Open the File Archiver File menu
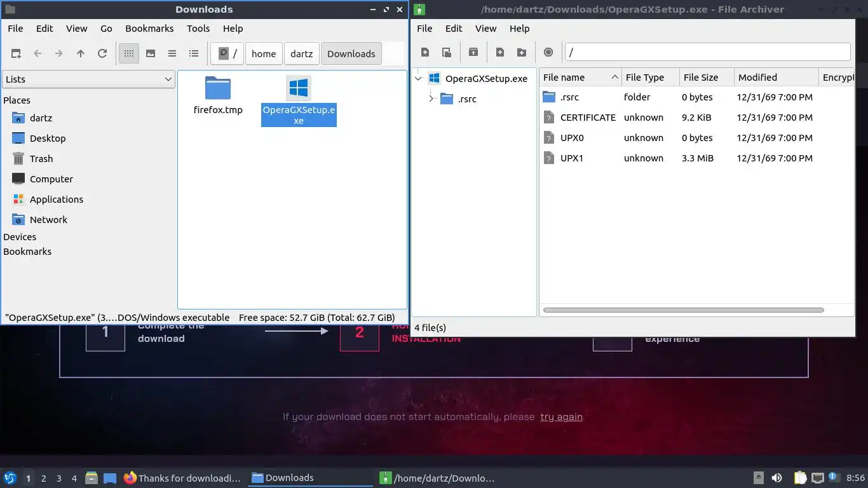Screen dimensions: 868x488 pyautogui.click(x=424, y=29)
